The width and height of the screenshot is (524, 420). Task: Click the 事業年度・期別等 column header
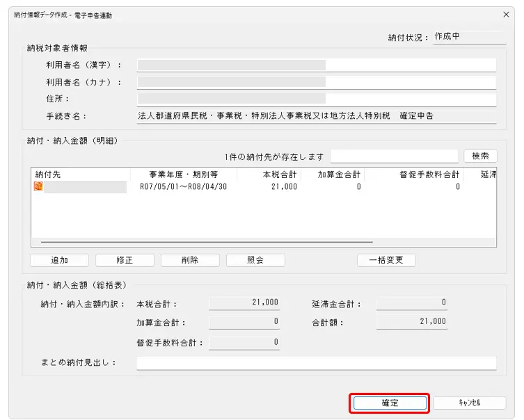(184, 174)
